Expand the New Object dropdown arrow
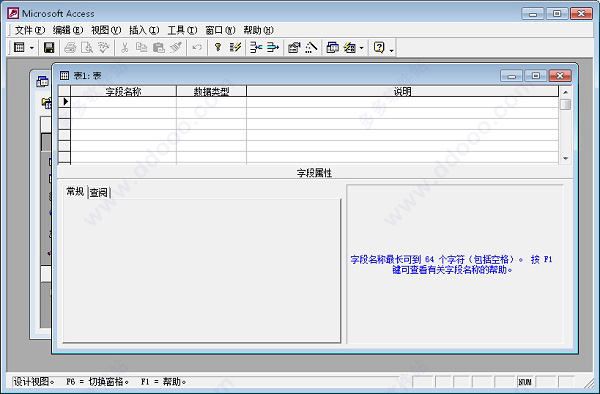 pyautogui.click(x=362, y=48)
